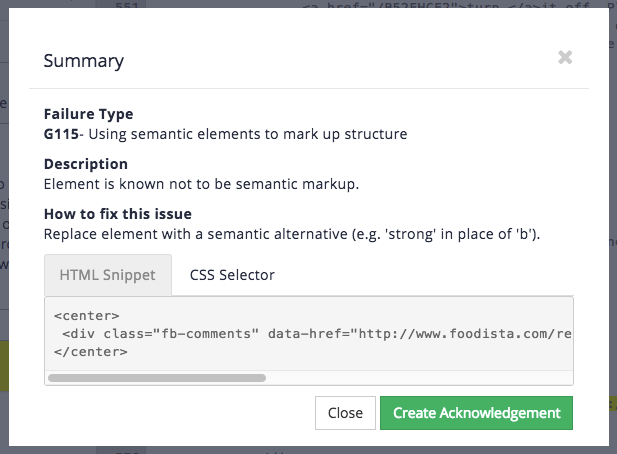Screen dimensions: 617x454
Task: Click the opening <center> tag in the snippet
Action: (87, 315)
